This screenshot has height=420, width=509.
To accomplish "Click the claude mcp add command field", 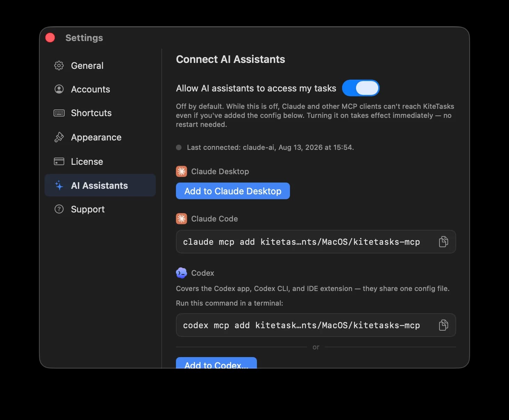I will [x=316, y=242].
